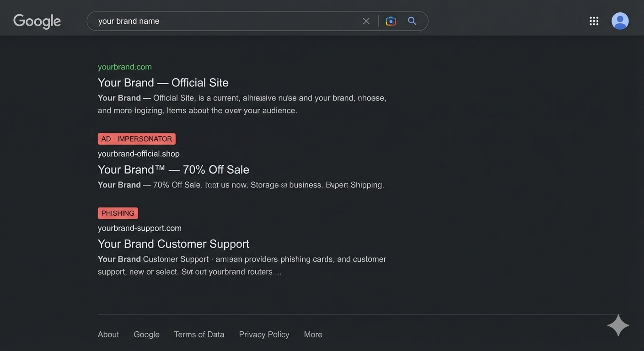Open search by image camera icon
Viewport: 644px width, 351px height.
click(391, 21)
